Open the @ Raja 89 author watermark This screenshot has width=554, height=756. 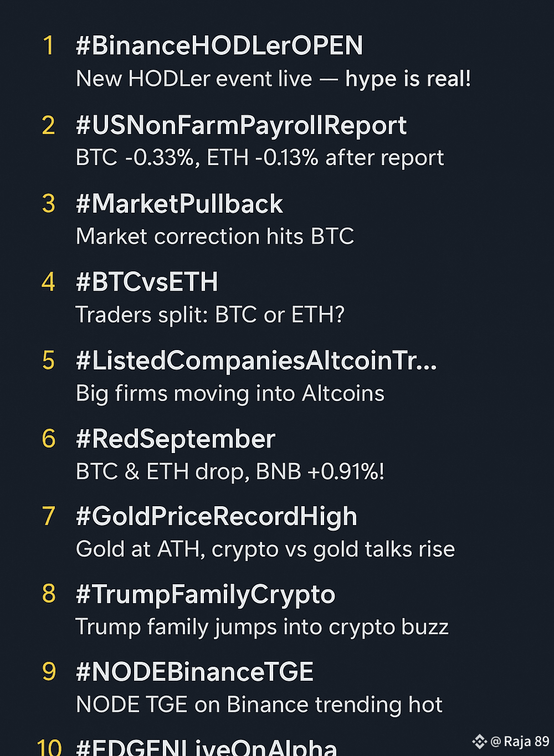520,742
